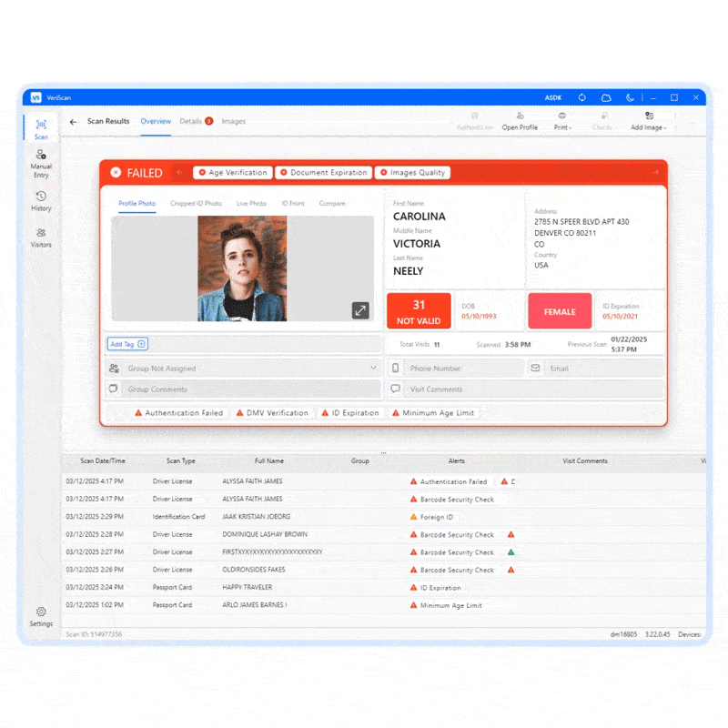Click the 31 NOT VALID age box
728x728 pixels.
click(x=419, y=310)
